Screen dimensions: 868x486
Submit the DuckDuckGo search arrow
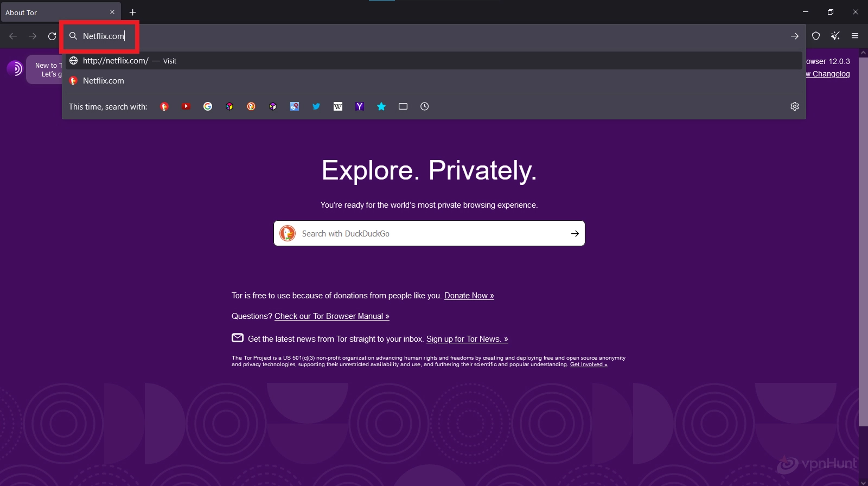pos(575,234)
